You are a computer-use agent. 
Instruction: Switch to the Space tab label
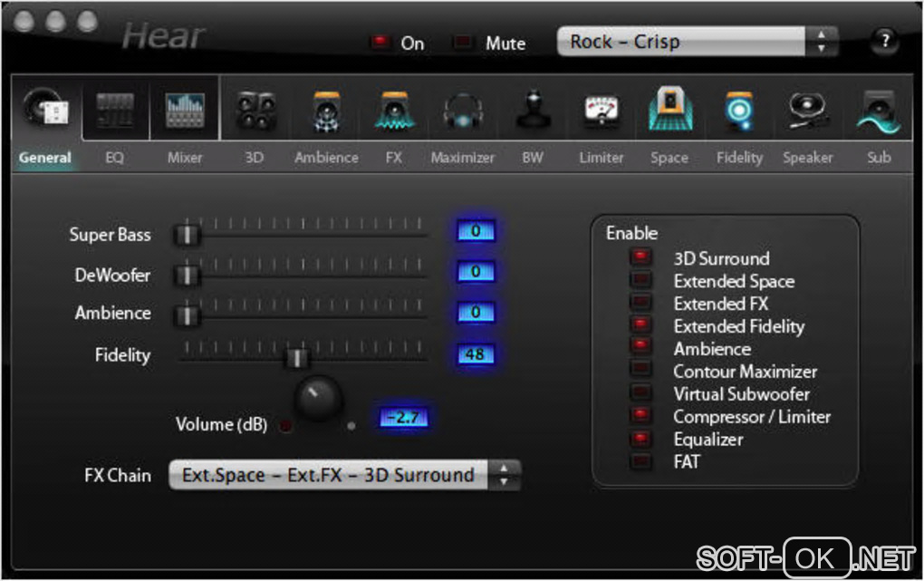pos(669,158)
